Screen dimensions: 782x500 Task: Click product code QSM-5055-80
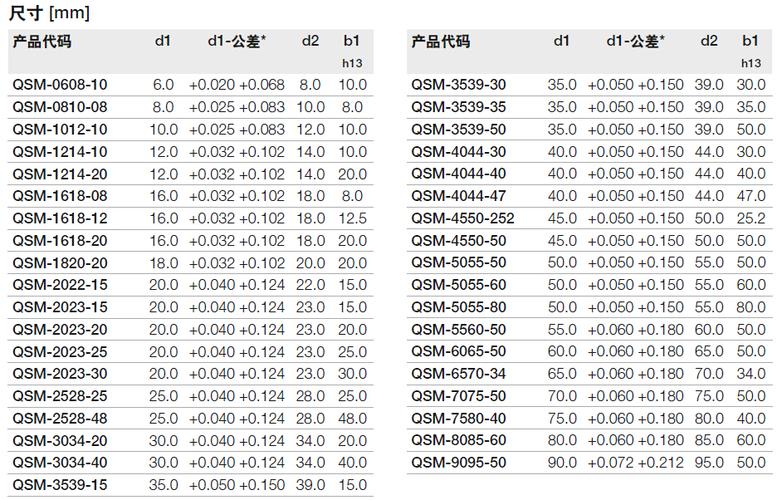click(x=459, y=307)
